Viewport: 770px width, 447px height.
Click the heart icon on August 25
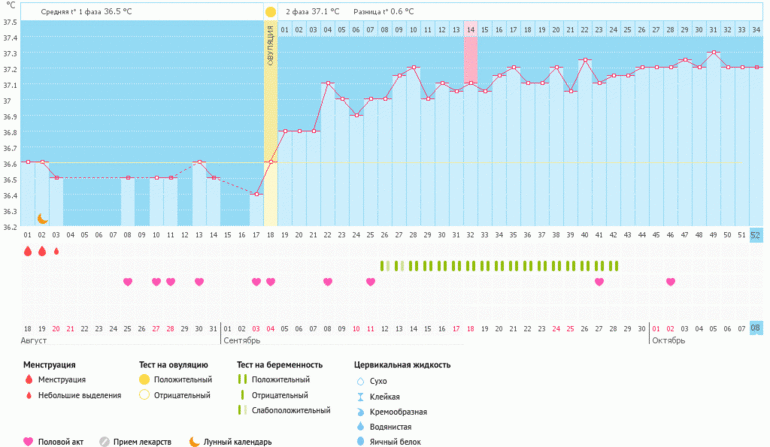[127, 282]
